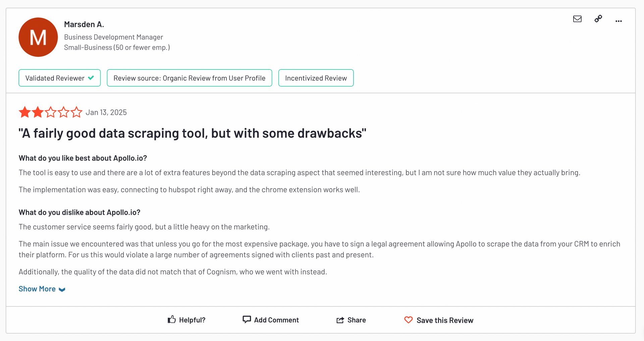Image resolution: width=644 pixels, height=341 pixels.
Task: Copy review link via chain icon
Action: tap(598, 19)
